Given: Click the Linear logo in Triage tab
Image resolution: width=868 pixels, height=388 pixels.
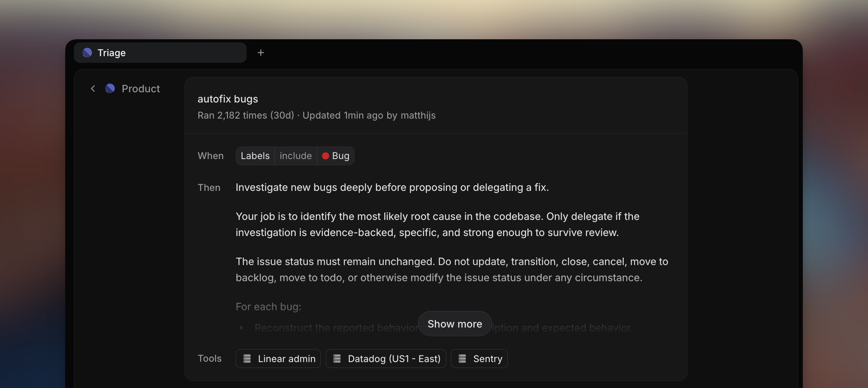Looking at the screenshot, I should tap(87, 53).
